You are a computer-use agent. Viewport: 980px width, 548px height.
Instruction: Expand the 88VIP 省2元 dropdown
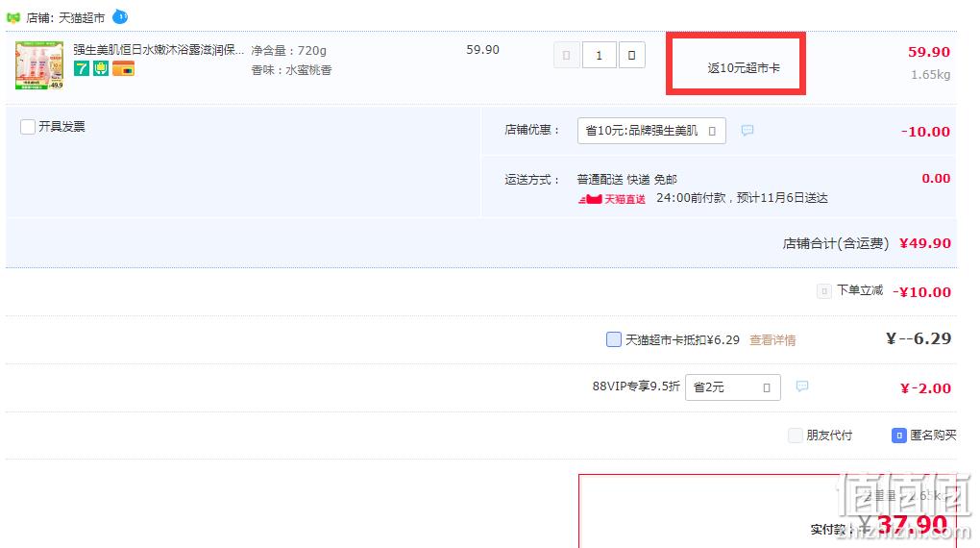tap(732, 387)
